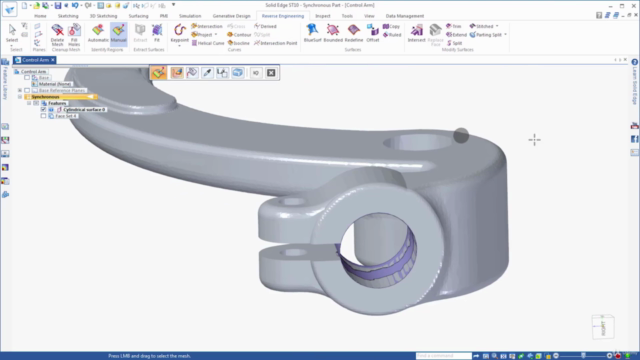Open the Keypoint dropdown arrow
640x360 pixels.
pos(179,46)
